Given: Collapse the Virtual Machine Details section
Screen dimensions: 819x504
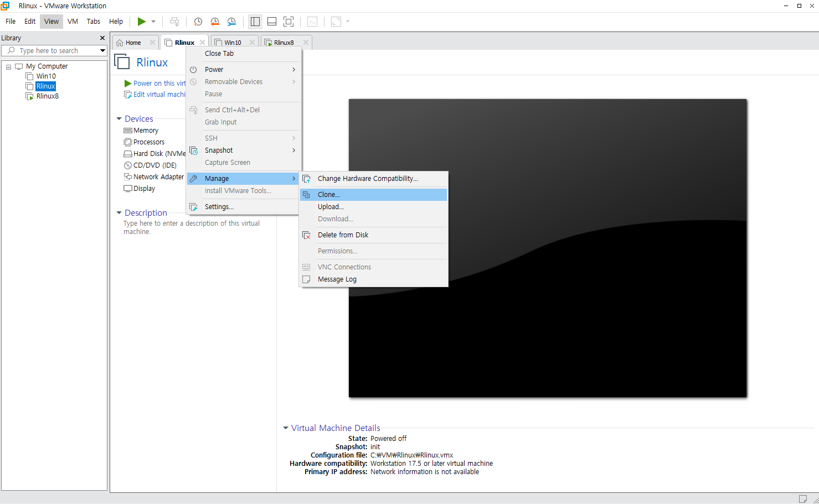Looking at the screenshot, I should tap(286, 428).
